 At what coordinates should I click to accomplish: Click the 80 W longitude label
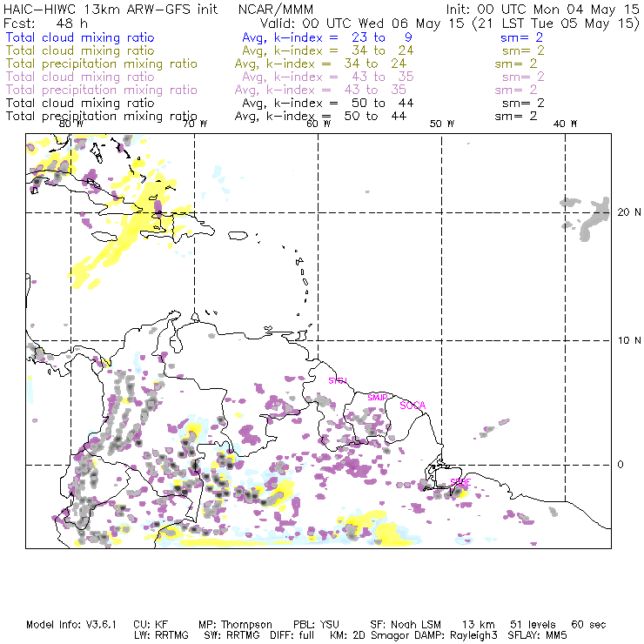71,124
